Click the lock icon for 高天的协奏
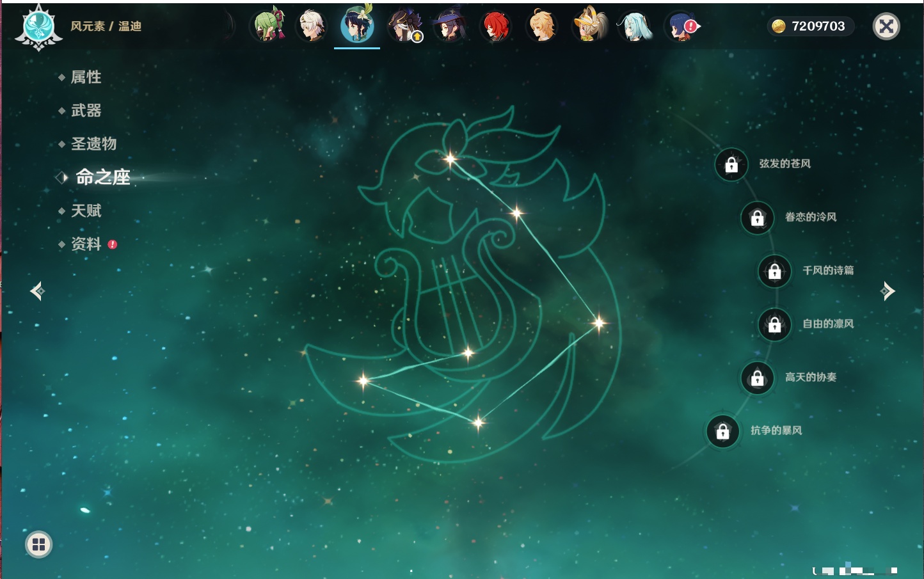 coord(757,378)
